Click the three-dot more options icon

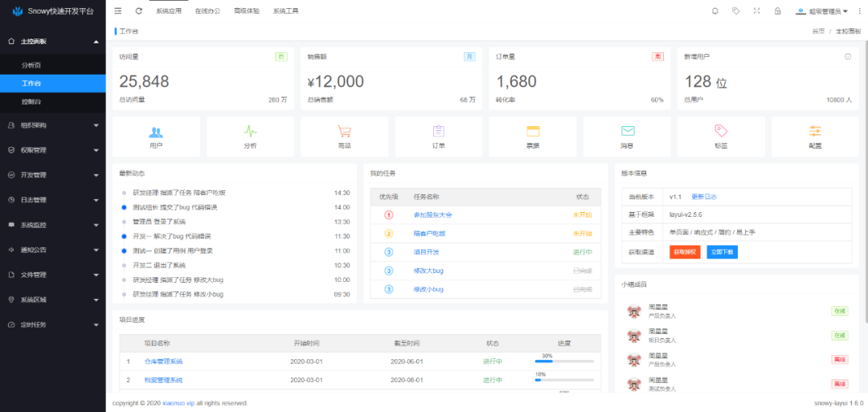coord(861,11)
